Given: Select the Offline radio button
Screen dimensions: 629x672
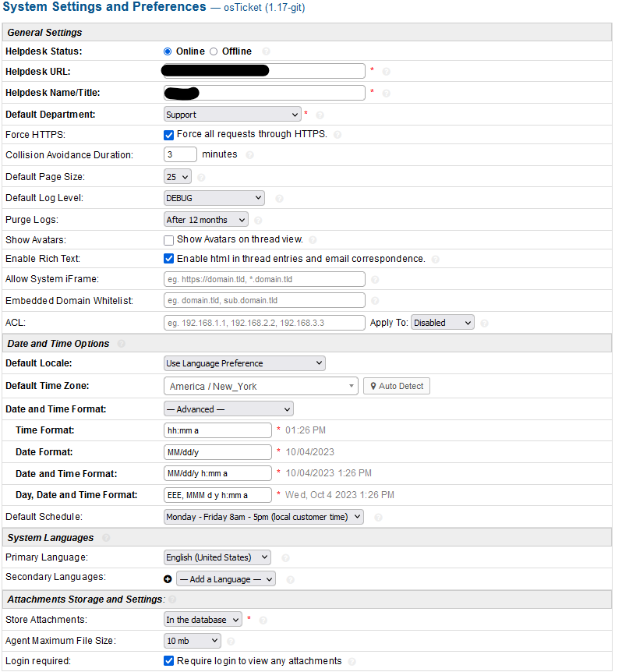Looking at the screenshot, I should click(x=214, y=51).
